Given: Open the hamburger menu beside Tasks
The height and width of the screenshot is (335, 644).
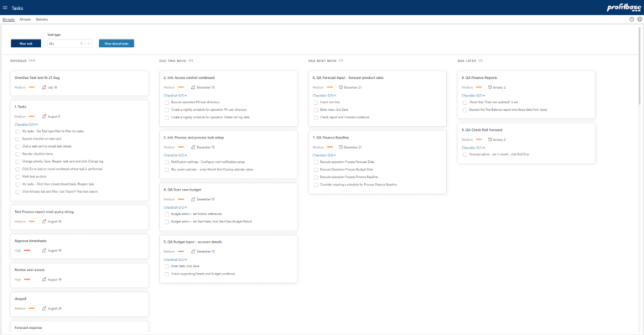Looking at the screenshot, I should coord(5,8).
